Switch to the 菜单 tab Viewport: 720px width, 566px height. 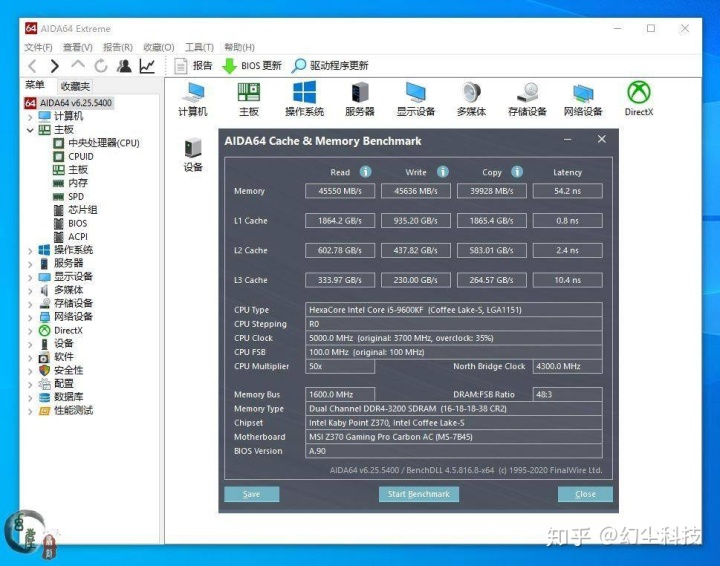tap(35, 85)
